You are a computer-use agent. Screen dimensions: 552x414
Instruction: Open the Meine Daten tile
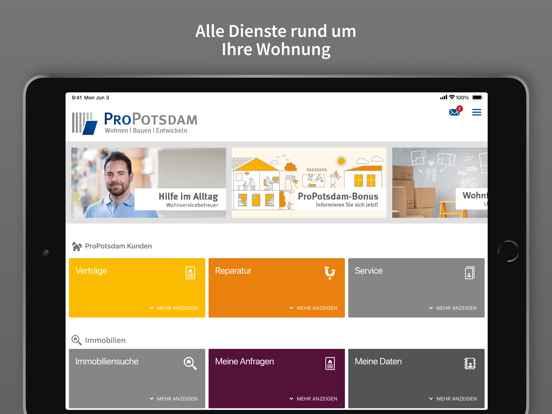416,378
